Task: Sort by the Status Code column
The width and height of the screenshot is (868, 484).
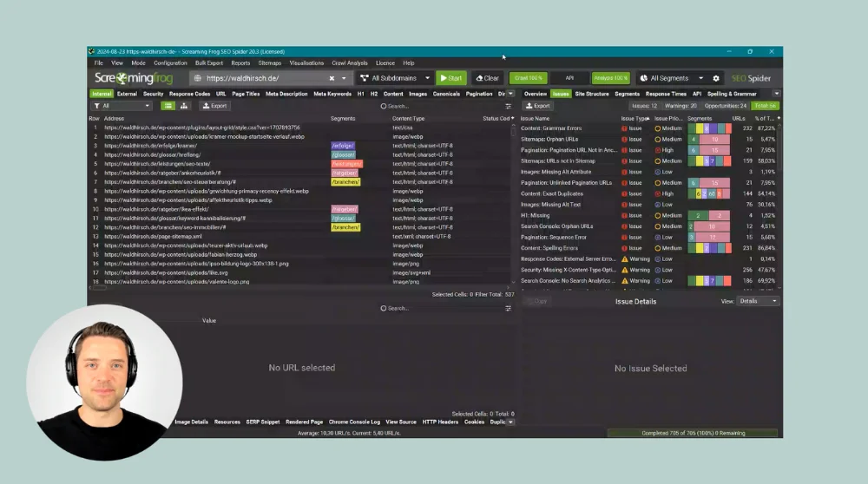Action: [496, 118]
